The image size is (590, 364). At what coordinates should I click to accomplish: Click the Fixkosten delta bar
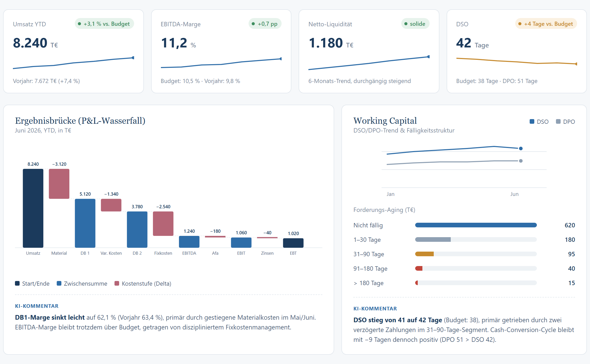pos(163,224)
